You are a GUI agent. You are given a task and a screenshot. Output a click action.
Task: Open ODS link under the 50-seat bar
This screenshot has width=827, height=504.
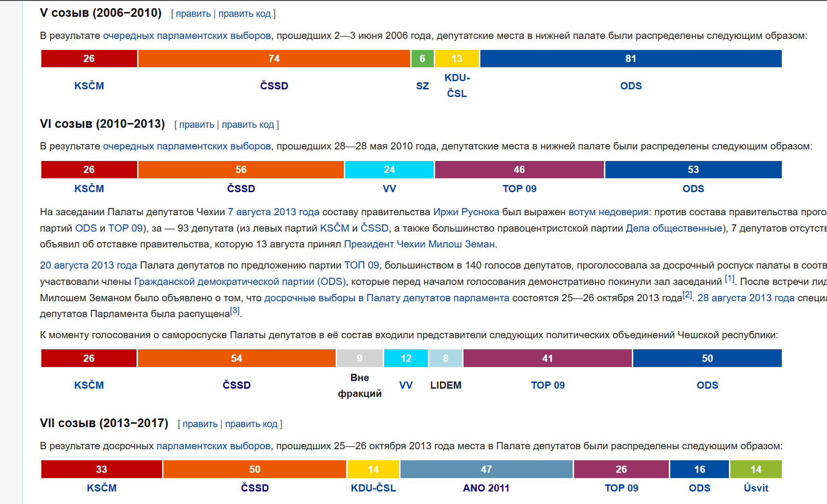pyautogui.click(x=707, y=385)
